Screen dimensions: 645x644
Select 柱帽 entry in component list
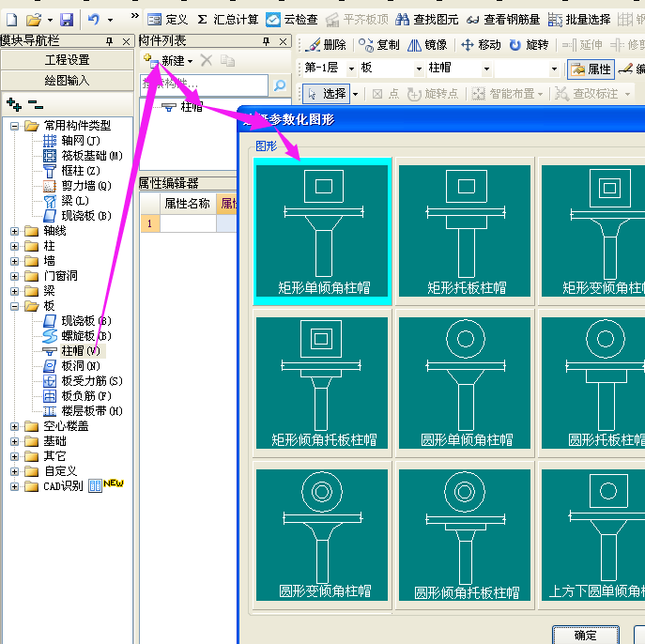pos(182,107)
